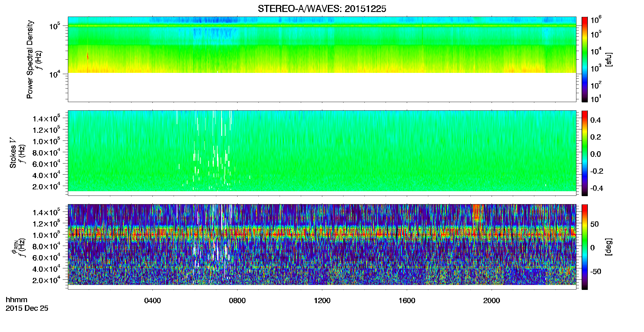Click the 0.4 tick on Stokes colorbar
Image resolution: width=644 pixels, height=332 pixels.
coord(595,120)
